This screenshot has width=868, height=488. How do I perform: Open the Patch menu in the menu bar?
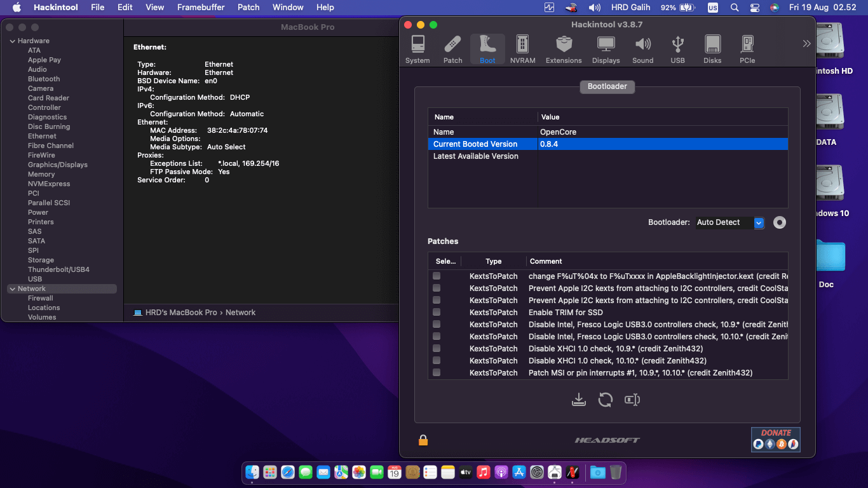point(248,8)
